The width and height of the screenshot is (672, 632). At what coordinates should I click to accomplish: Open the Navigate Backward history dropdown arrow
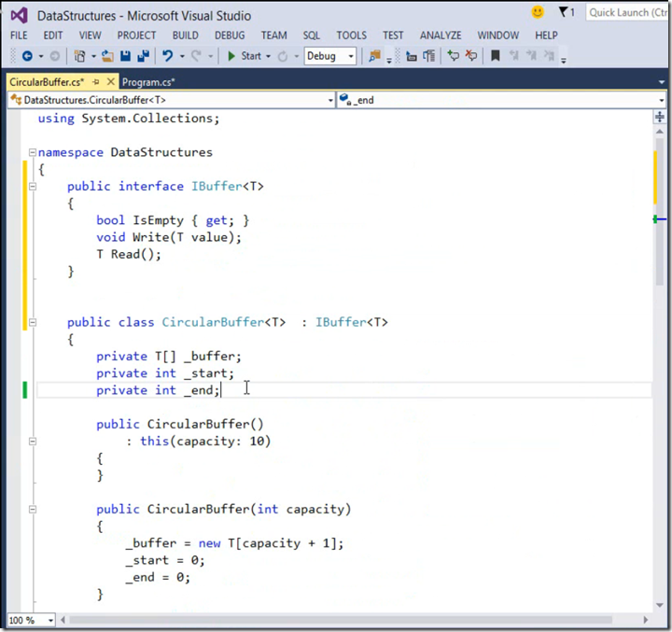click(41, 57)
